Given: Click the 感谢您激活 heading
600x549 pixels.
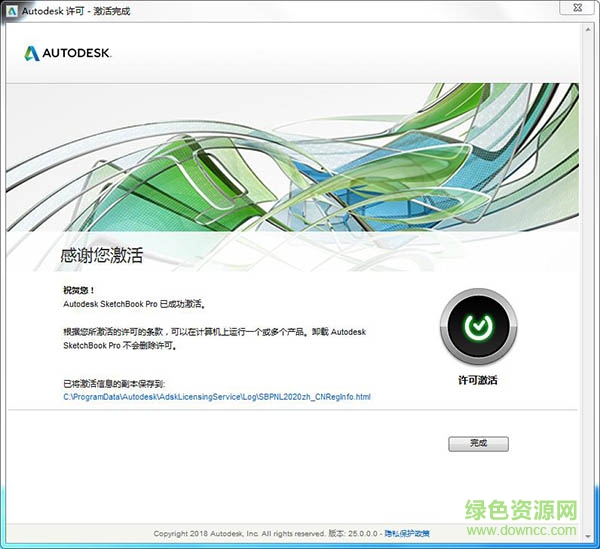Looking at the screenshot, I should [103, 255].
